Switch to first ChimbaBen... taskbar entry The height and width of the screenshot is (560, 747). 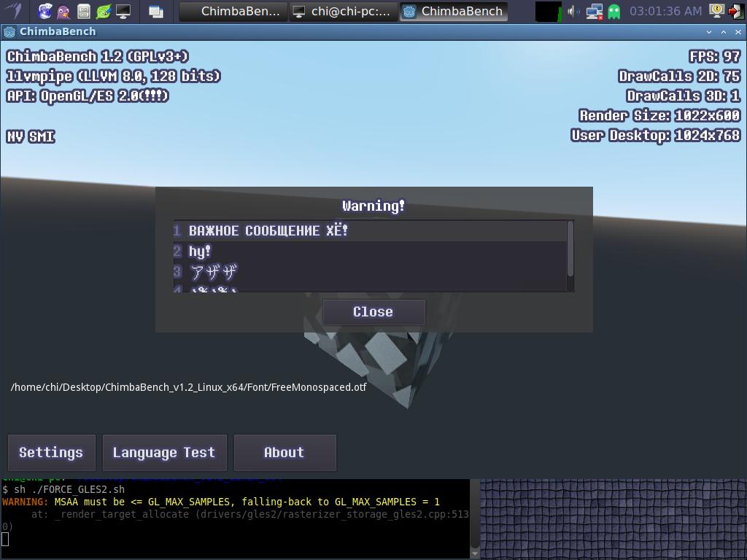[x=233, y=11]
